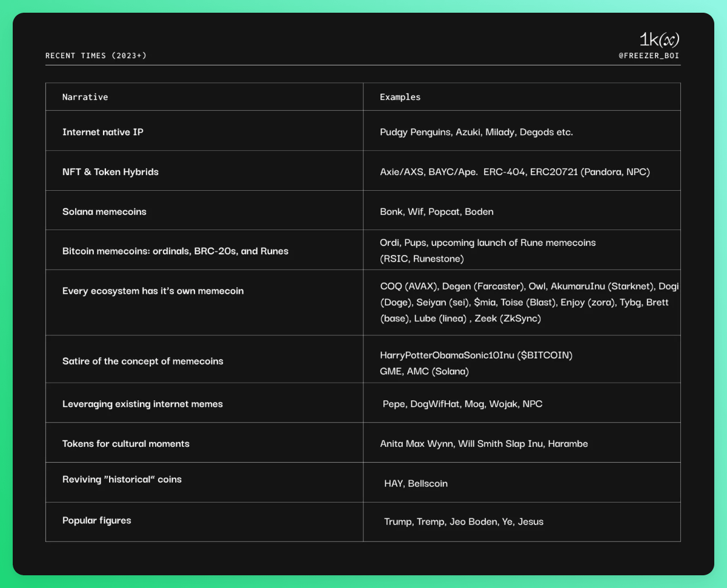Viewport: 727px width, 588px height.
Task: Click the @FREEZER_BOI handle
Action: [645, 56]
